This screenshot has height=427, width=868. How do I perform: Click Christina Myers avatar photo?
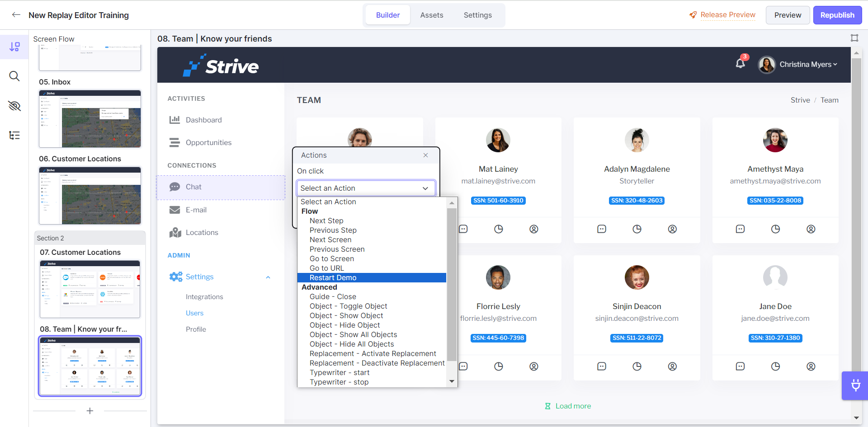767,65
